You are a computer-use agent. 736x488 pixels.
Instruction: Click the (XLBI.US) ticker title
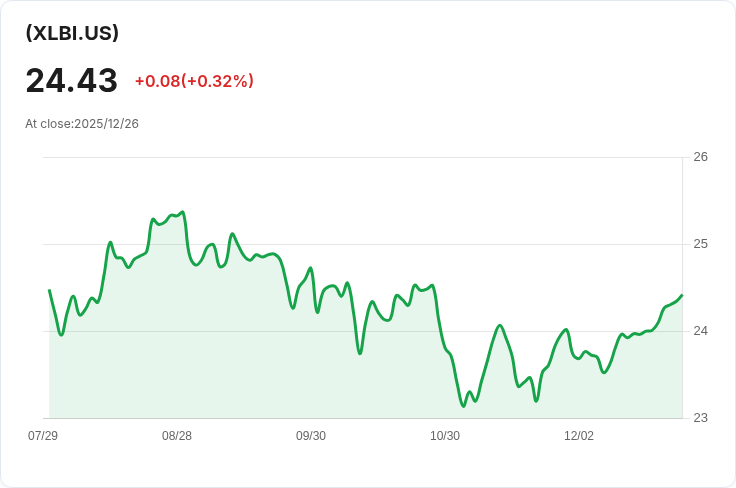(x=72, y=33)
